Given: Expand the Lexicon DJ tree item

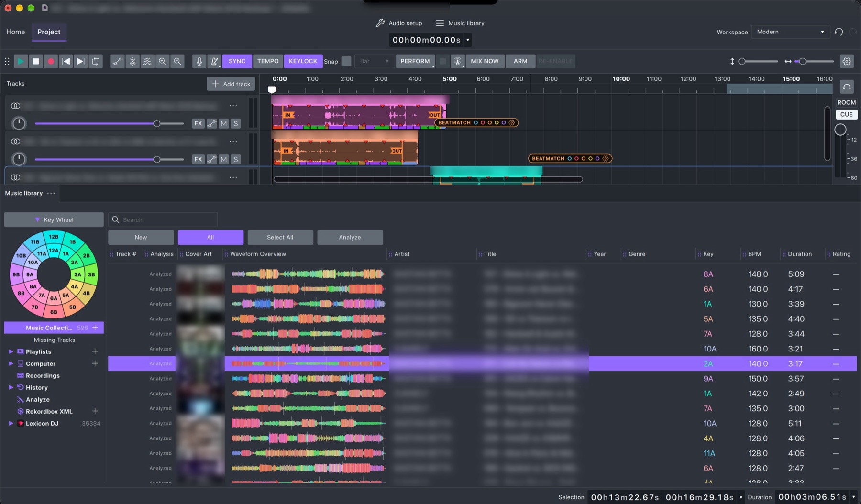Looking at the screenshot, I should [x=11, y=423].
